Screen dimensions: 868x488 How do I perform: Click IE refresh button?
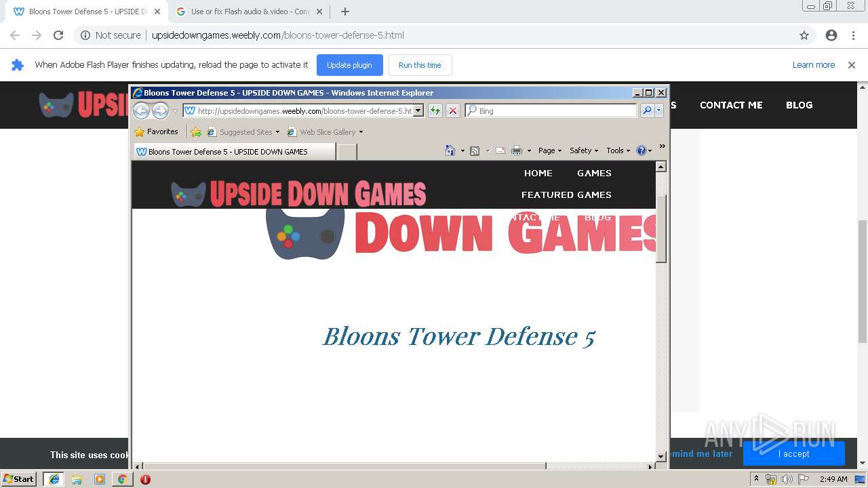click(x=435, y=110)
